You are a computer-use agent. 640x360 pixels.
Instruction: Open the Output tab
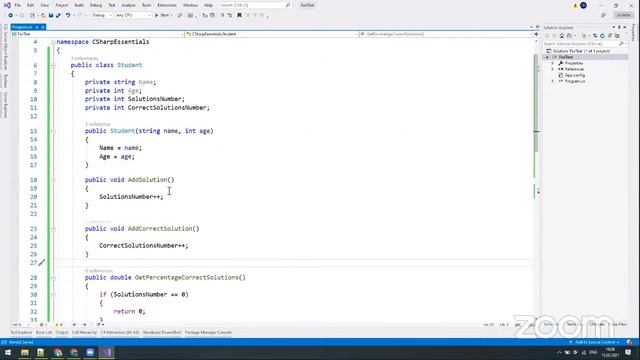point(62,333)
